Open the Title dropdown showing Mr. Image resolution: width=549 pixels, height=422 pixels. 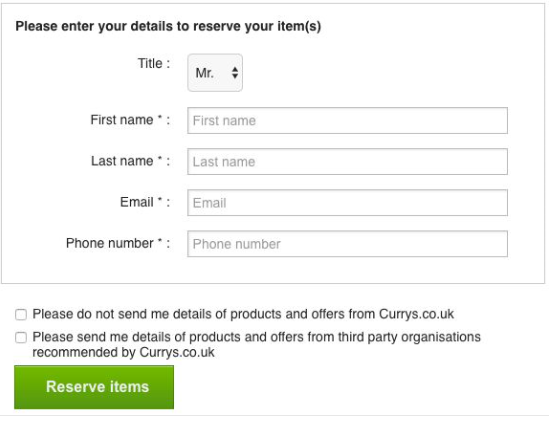tap(215, 73)
